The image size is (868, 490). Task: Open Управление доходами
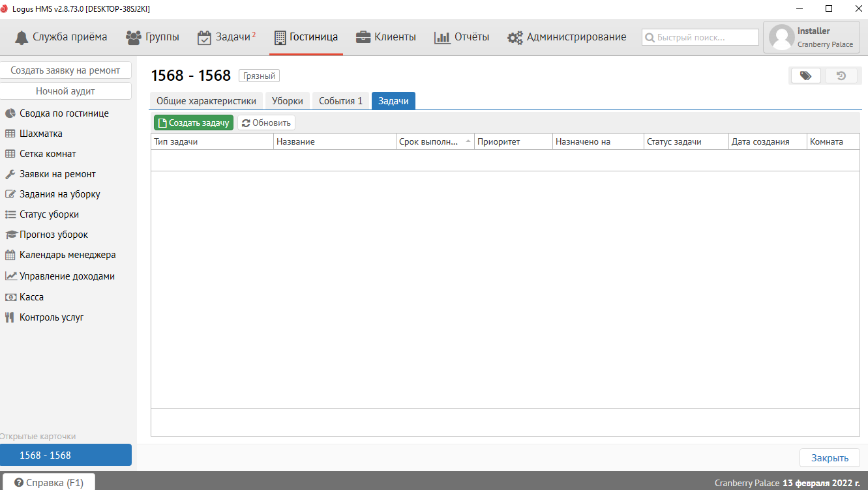67,276
